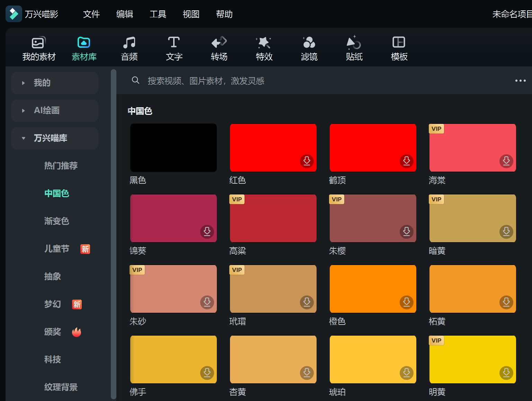This screenshot has width=532, height=401.
Task: Switch to the 我的素材 tab
Action: [38, 48]
